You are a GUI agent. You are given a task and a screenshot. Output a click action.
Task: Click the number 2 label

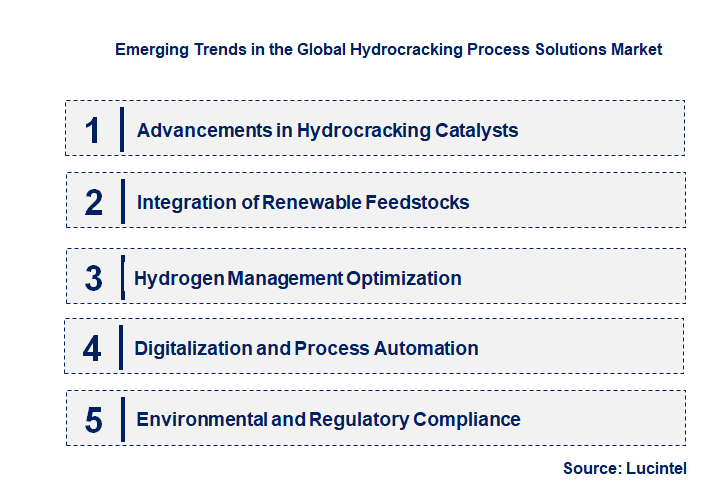pyautogui.click(x=94, y=203)
